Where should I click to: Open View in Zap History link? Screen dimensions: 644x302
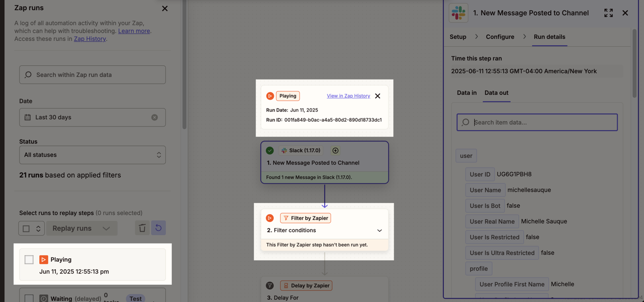click(x=348, y=96)
